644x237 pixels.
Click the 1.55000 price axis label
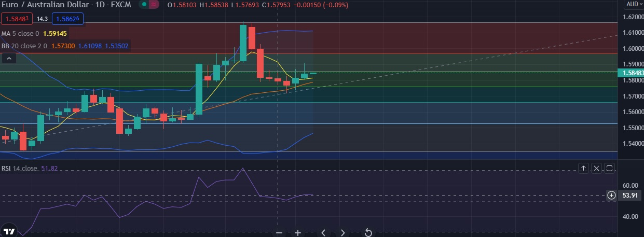pos(632,128)
